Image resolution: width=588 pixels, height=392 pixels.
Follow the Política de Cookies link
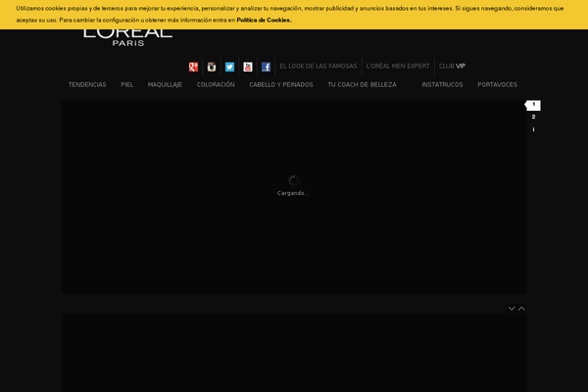click(x=264, y=20)
